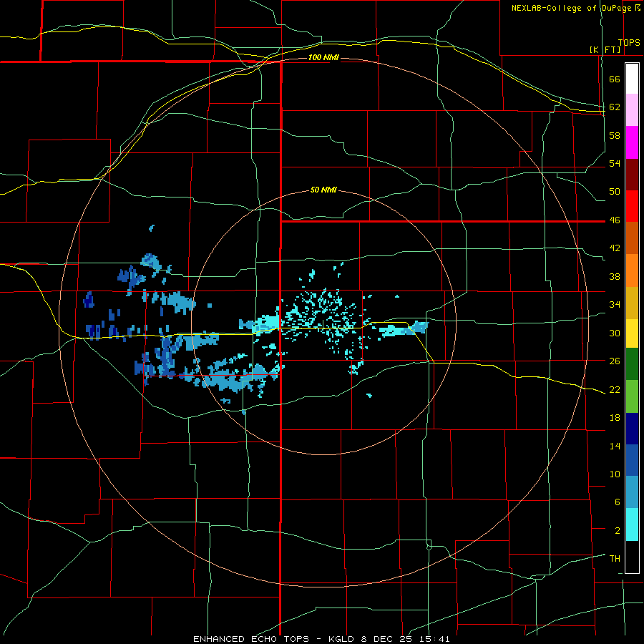644x644 pixels.
Task: Click the 14 legend value
Action: click(x=615, y=446)
